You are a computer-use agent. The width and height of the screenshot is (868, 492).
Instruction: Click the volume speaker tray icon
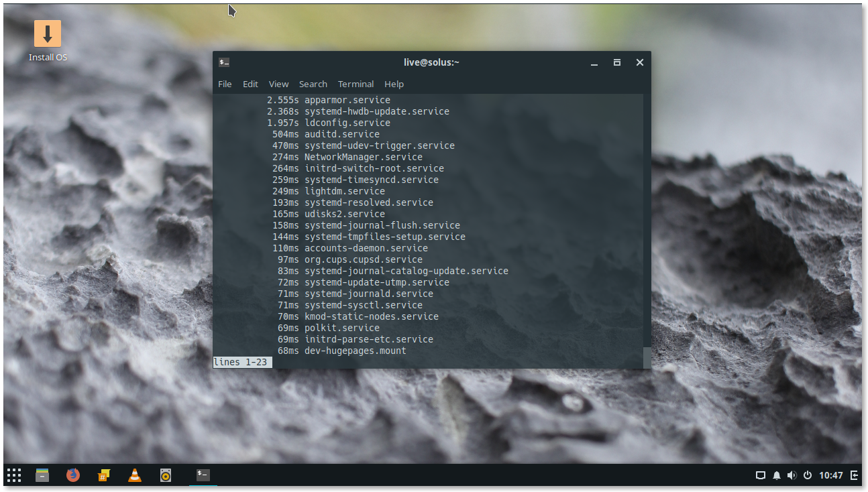792,475
